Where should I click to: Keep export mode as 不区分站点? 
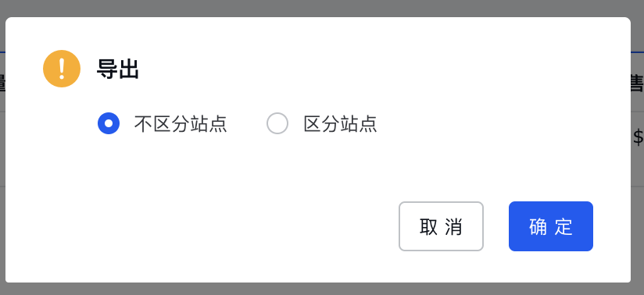click(x=109, y=123)
